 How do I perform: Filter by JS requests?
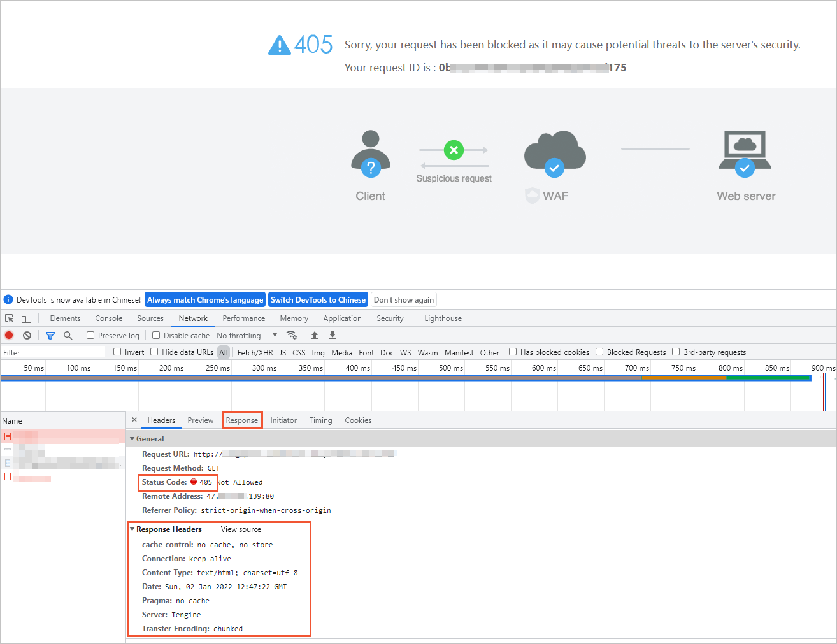(283, 352)
